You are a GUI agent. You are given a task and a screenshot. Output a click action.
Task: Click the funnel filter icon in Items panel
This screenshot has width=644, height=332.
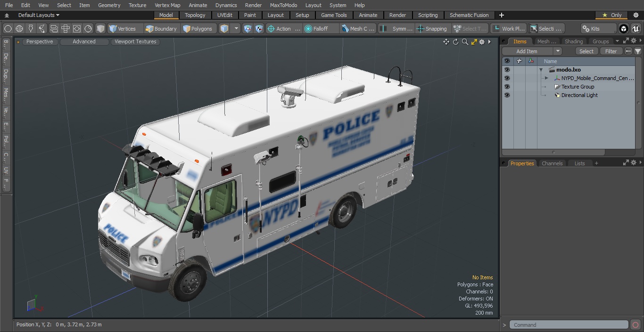[x=638, y=51]
